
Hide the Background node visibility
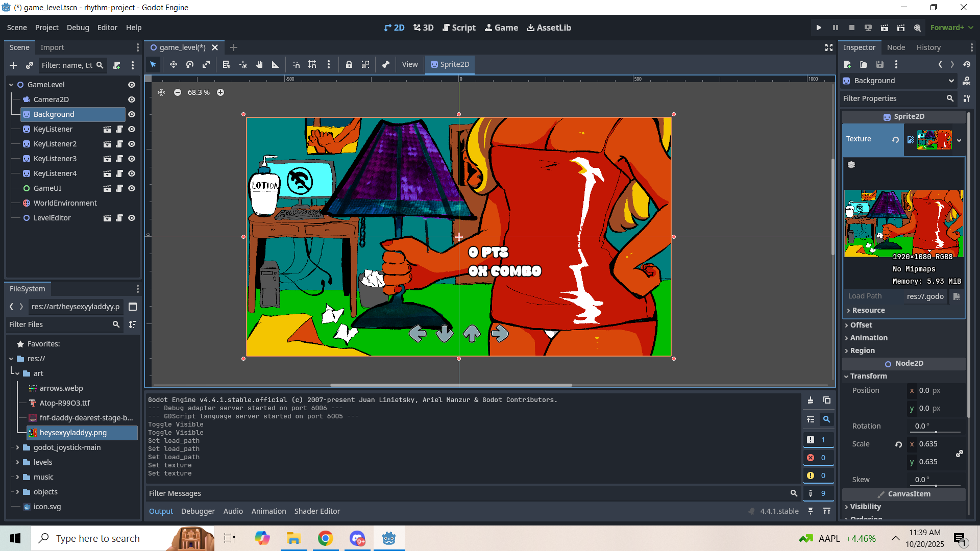coord(132,114)
